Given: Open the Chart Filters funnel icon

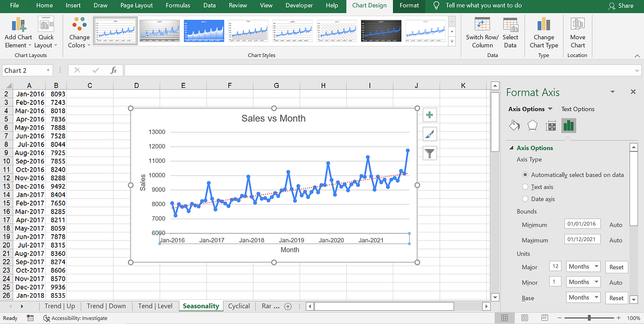Looking at the screenshot, I should [429, 153].
